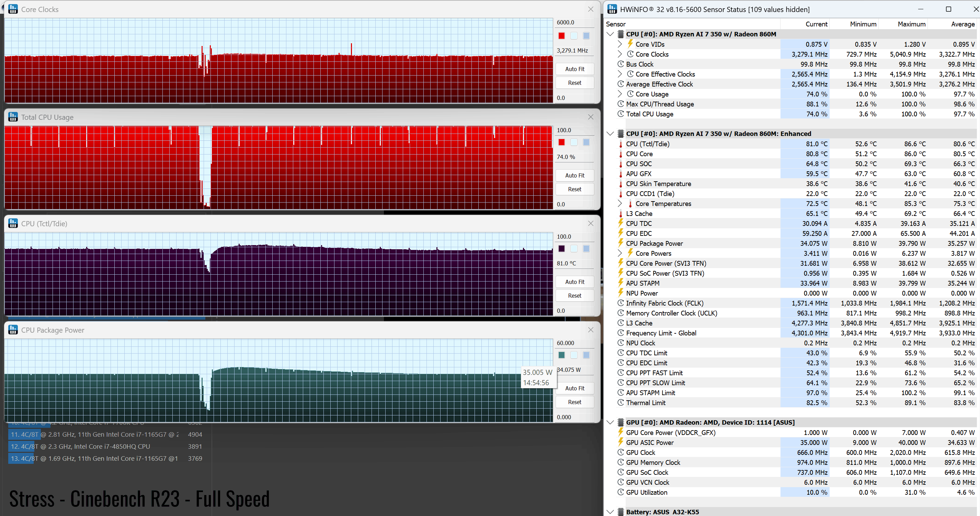The width and height of the screenshot is (980, 516).
Task: Click lightning icon beside GPU ASIC Power
Action: (621, 442)
